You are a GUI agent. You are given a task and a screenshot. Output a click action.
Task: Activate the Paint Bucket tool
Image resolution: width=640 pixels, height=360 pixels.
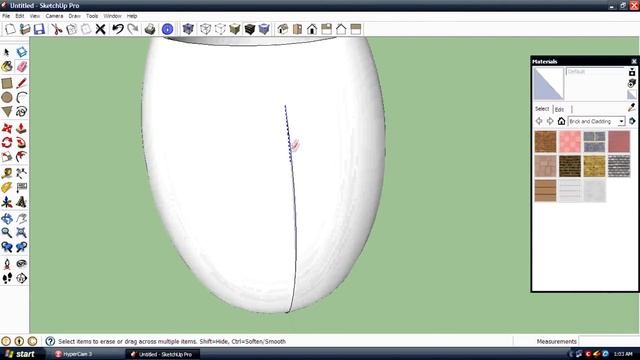[x=7, y=67]
